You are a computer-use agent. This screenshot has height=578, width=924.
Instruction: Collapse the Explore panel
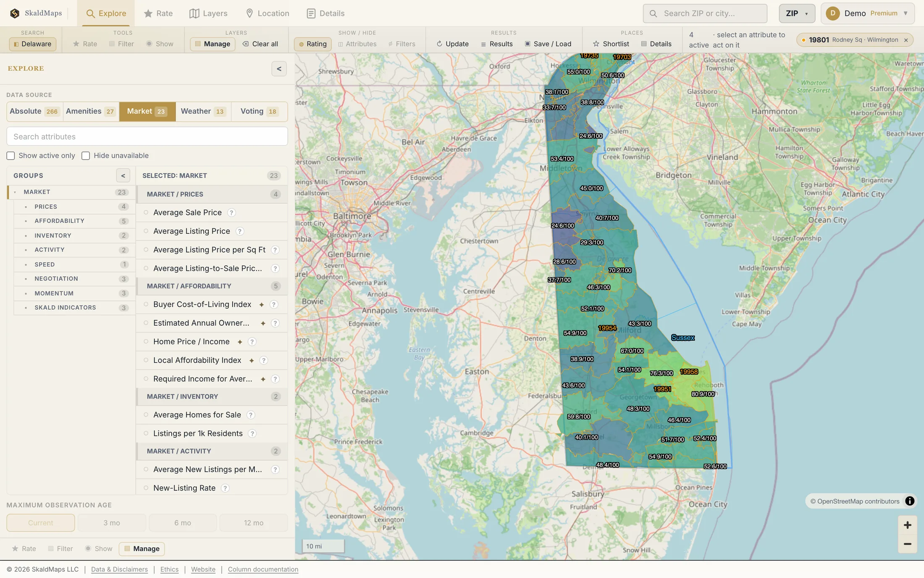pyautogui.click(x=279, y=69)
